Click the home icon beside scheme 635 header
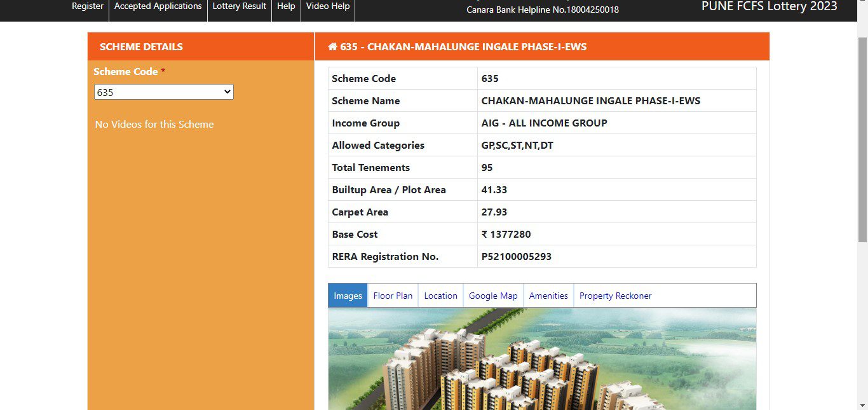The height and width of the screenshot is (410, 868). pos(331,46)
